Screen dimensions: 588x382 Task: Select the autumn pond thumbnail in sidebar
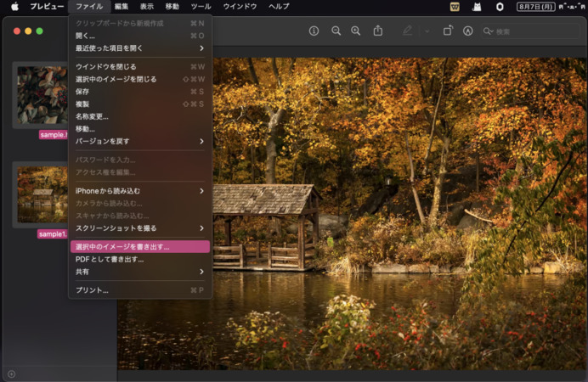click(x=42, y=194)
